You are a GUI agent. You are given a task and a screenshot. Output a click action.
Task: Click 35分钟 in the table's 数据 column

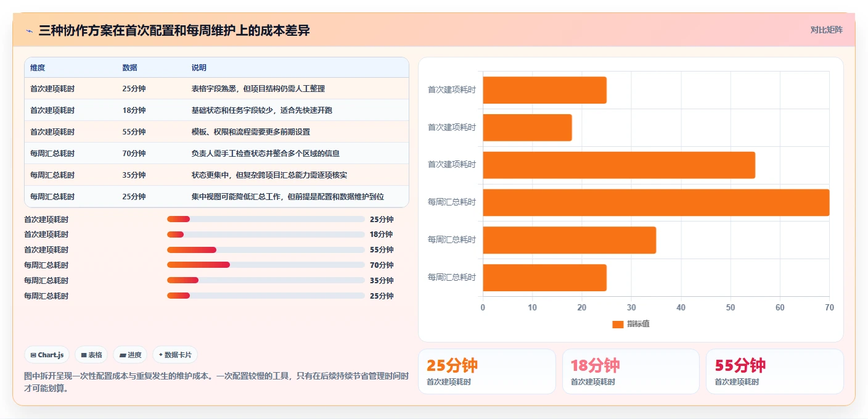[134, 175]
